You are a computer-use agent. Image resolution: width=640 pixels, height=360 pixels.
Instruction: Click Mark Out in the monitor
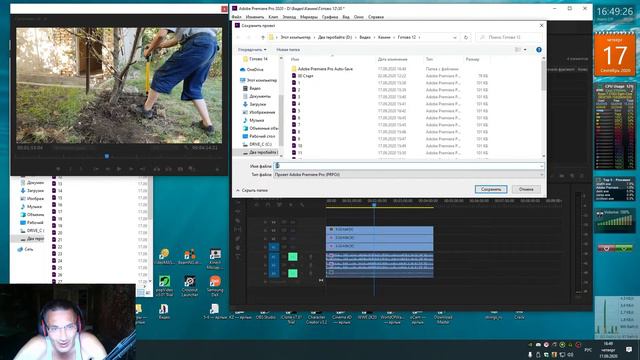(x=82, y=169)
